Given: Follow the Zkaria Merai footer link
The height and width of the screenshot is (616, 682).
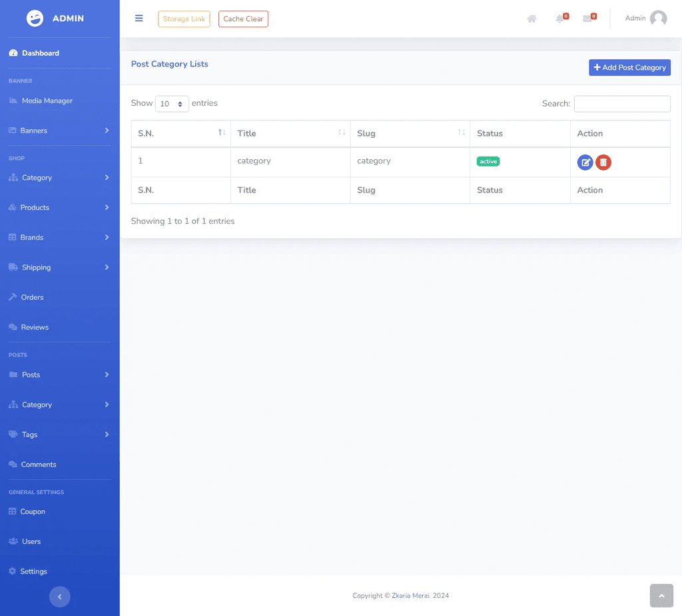Looking at the screenshot, I should pyautogui.click(x=411, y=595).
